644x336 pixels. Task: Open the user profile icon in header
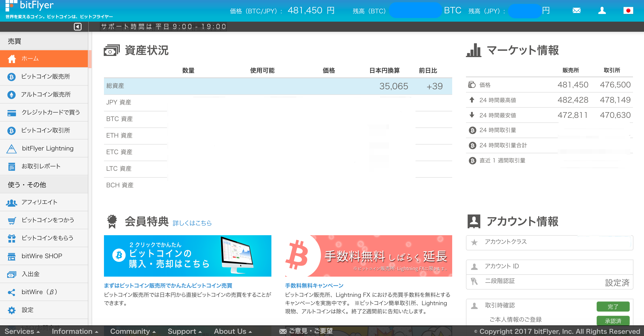[602, 11]
